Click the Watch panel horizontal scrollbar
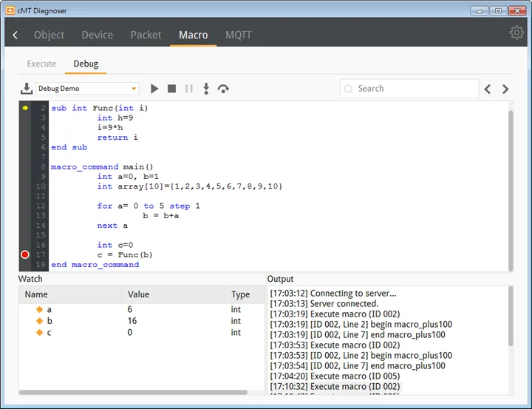The width and height of the screenshot is (532, 409). (x=133, y=392)
